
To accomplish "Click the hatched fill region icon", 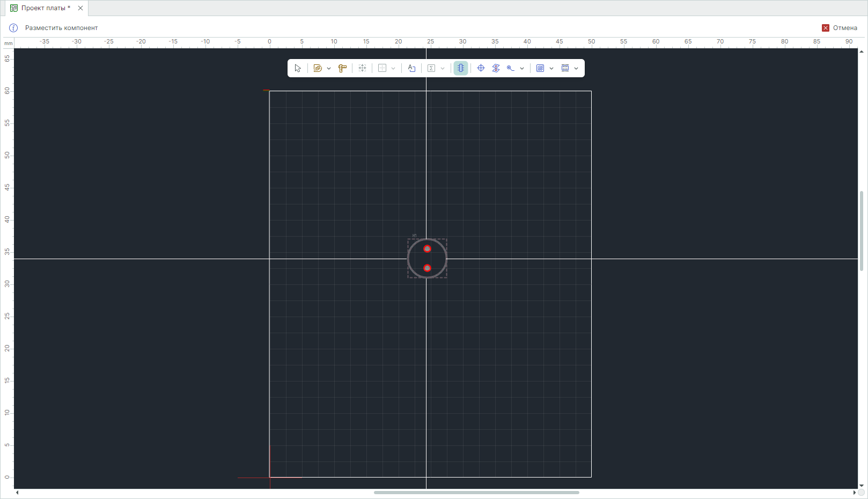I will [x=540, y=68].
